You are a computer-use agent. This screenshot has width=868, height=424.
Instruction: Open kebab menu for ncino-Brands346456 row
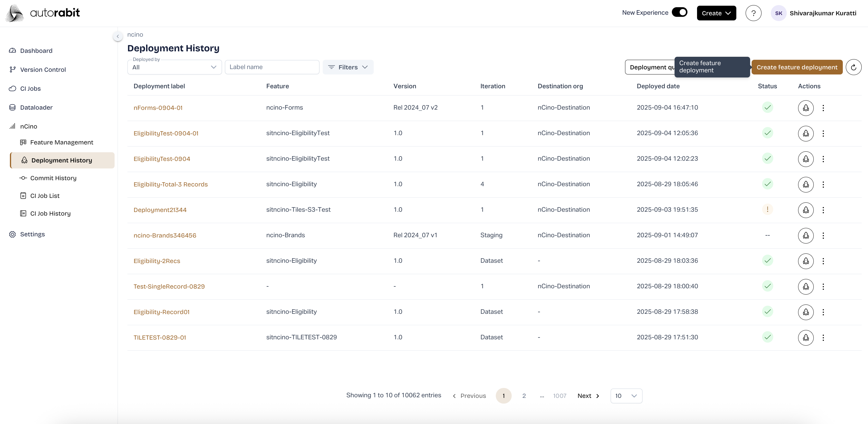coord(823,235)
